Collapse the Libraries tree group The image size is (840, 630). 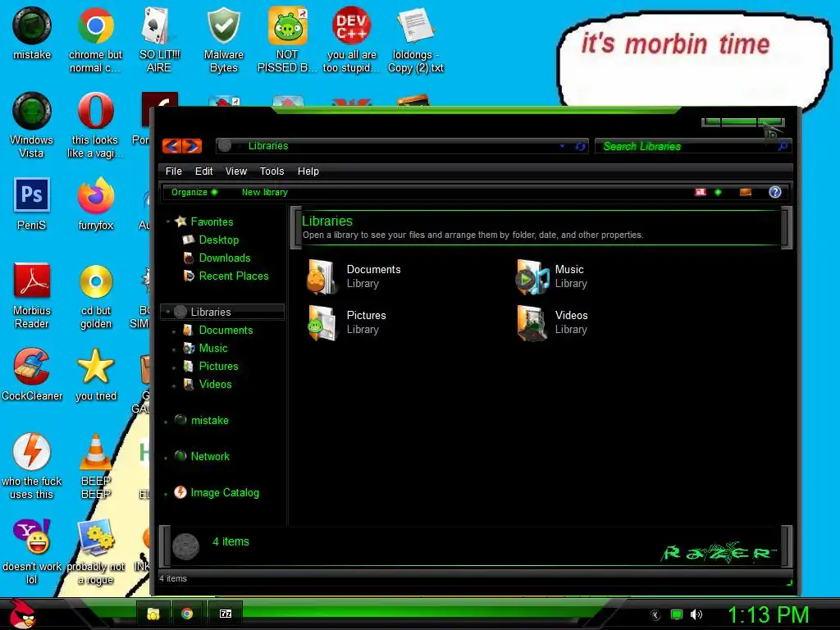[167, 311]
